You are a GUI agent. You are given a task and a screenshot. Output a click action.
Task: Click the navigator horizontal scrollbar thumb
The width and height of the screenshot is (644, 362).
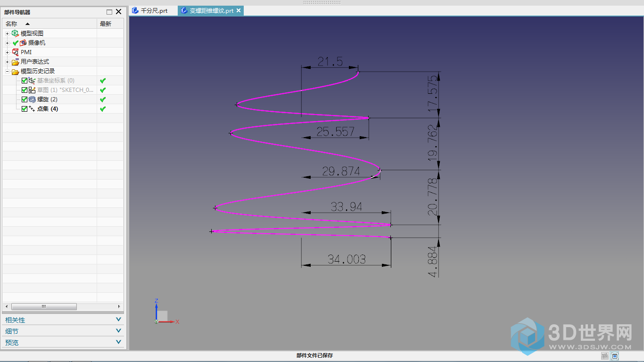coord(44,306)
